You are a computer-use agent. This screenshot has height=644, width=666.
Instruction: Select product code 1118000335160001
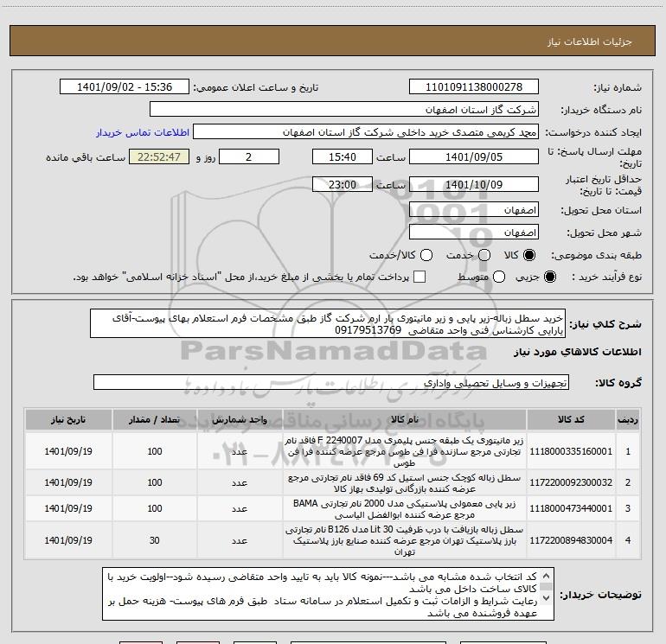(x=571, y=451)
